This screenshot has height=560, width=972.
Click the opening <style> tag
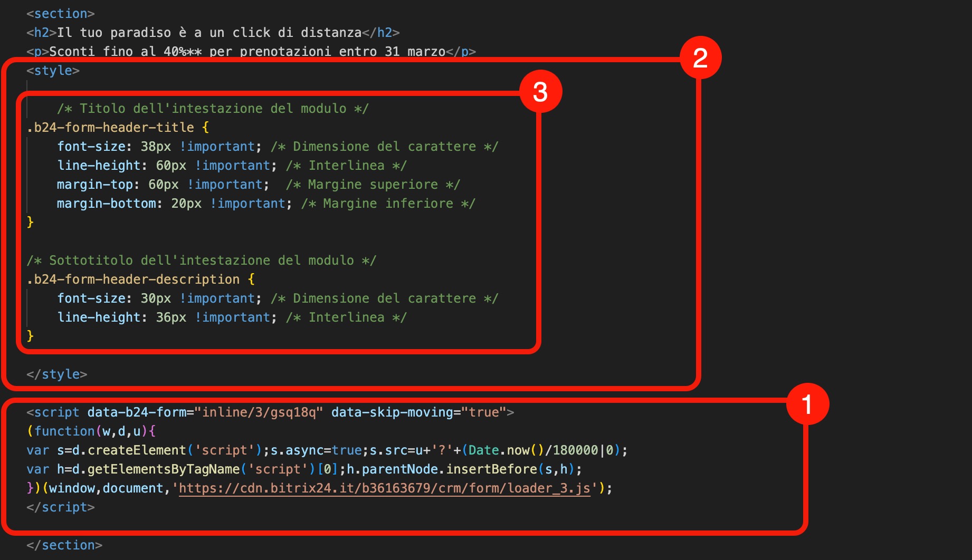pos(53,71)
